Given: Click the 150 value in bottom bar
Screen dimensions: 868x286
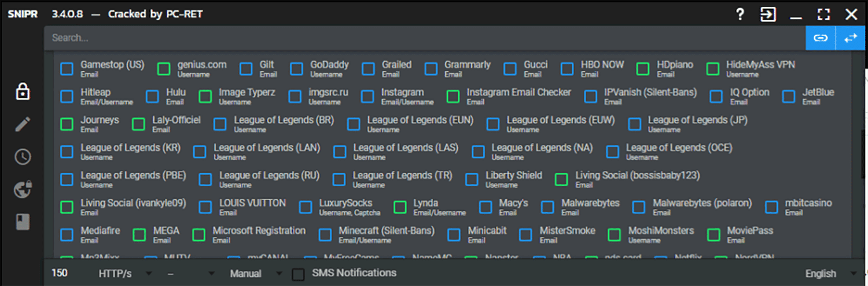Looking at the screenshot, I should pyautogui.click(x=60, y=273).
